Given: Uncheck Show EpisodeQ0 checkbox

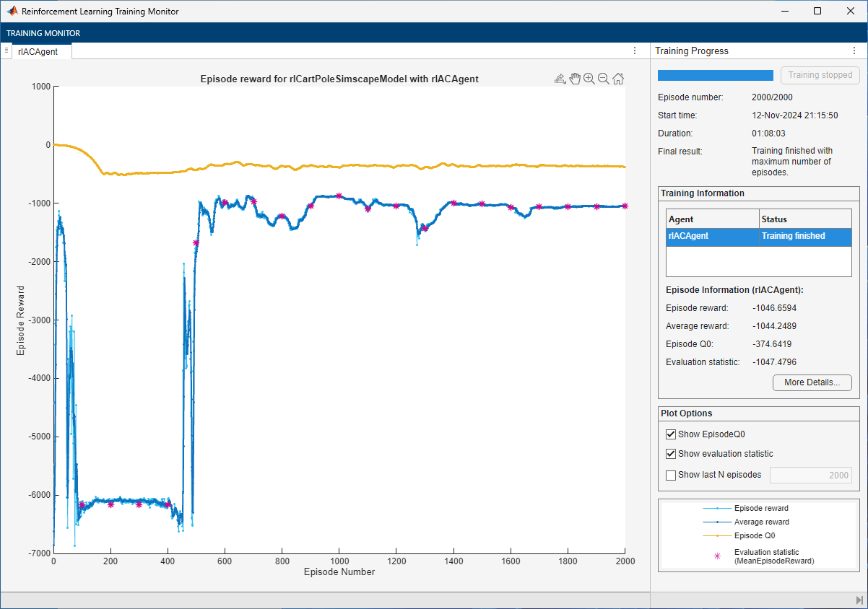Looking at the screenshot, I should [x=671, y=434].
